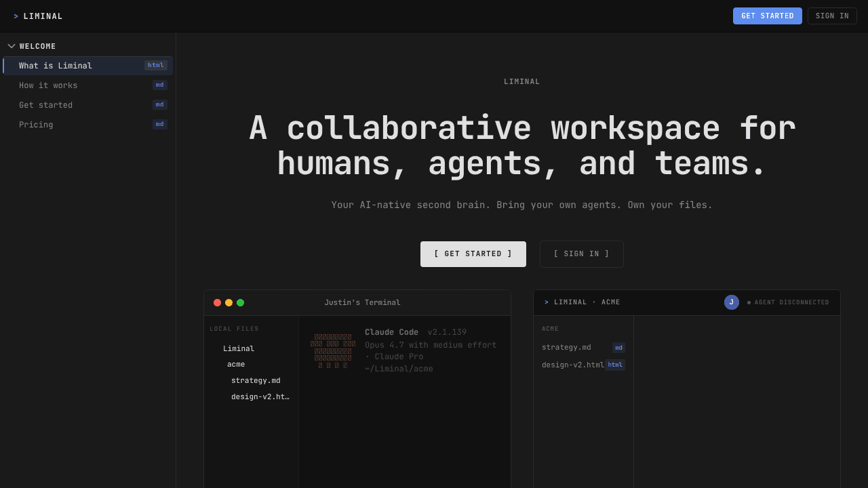Click the md badge beside Pricing
The width and height of the screenshot is (868, 488).
tap(160, 125)
